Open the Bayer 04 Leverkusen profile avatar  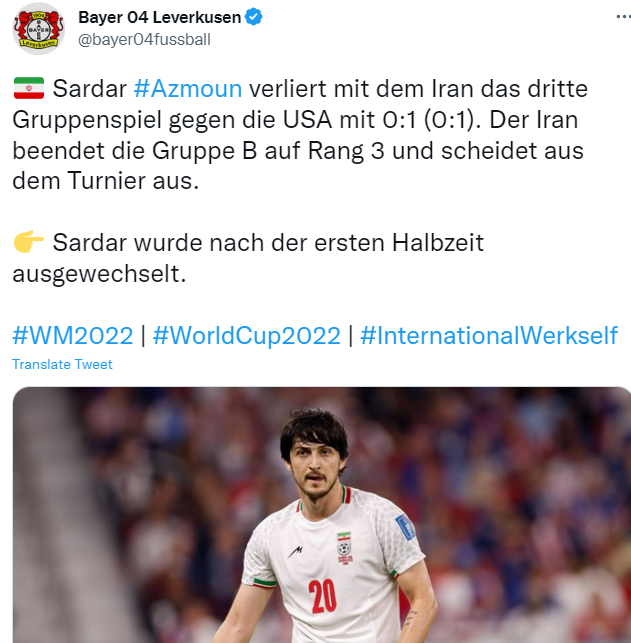(39, 29)
